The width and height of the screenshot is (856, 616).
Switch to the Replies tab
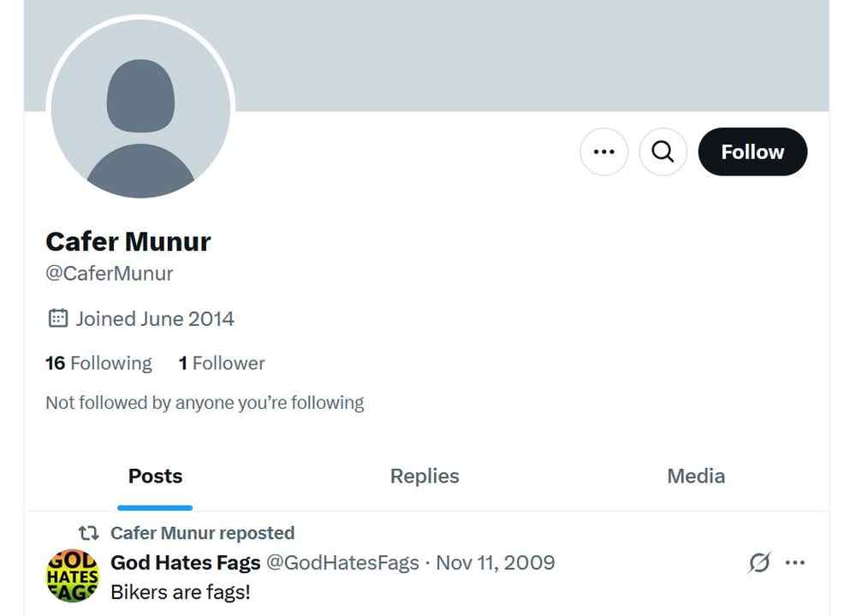point(425,477)
